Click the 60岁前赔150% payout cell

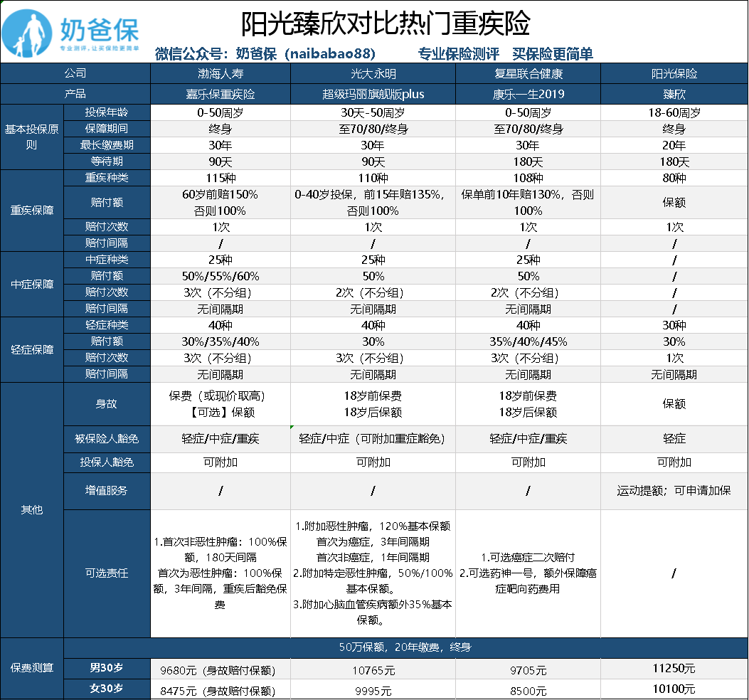click(221, 203)
